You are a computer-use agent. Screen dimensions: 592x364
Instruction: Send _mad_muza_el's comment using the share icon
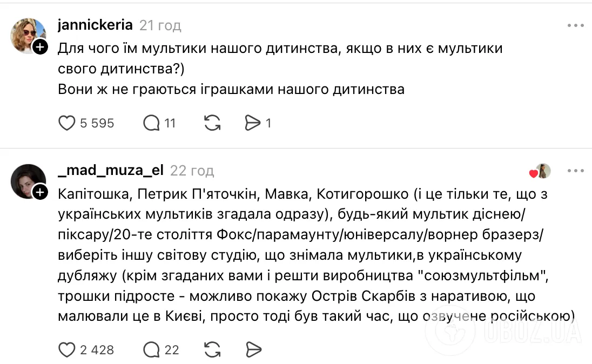(253, 349)
